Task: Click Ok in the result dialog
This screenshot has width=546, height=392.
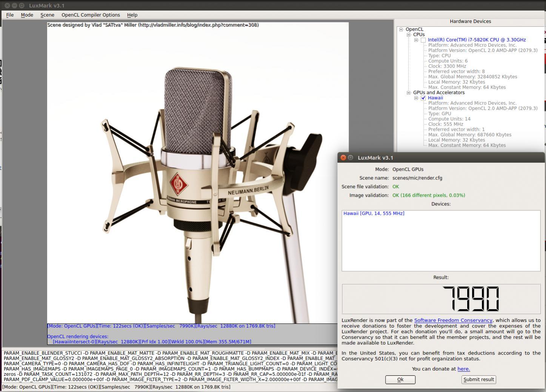Action: (x=400, y=380)
